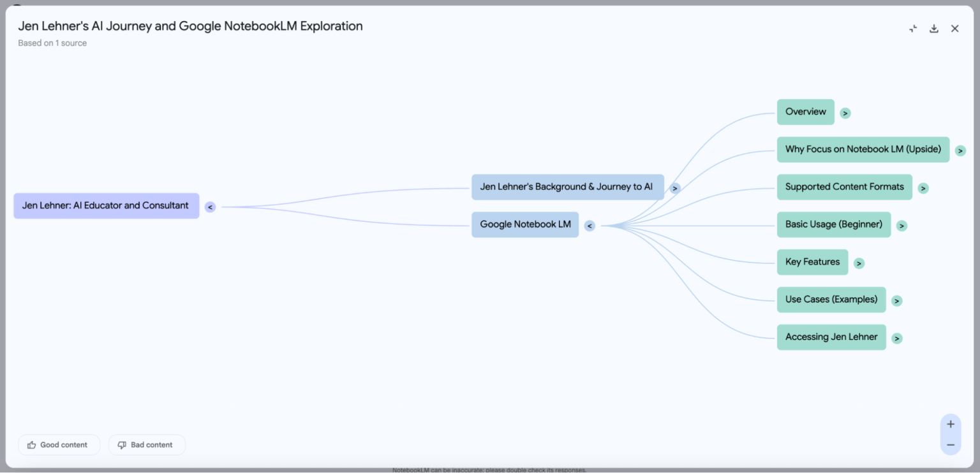Select the Key Features node
Image resolution: width=980 pixels, height=473 pixels.
coord(812,262)
